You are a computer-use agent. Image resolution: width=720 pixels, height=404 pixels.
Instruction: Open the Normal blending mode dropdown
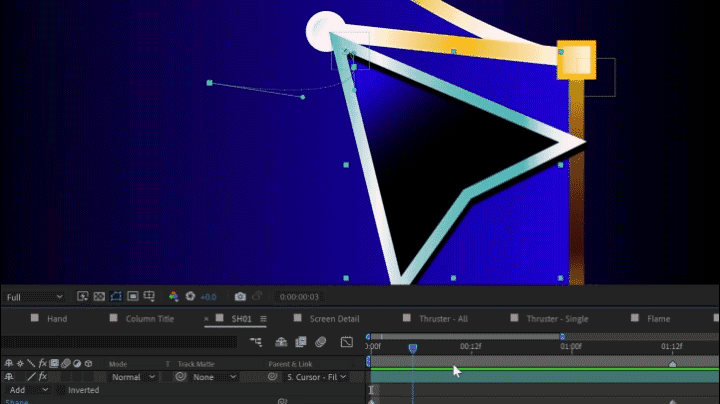[x=132, y=377]
